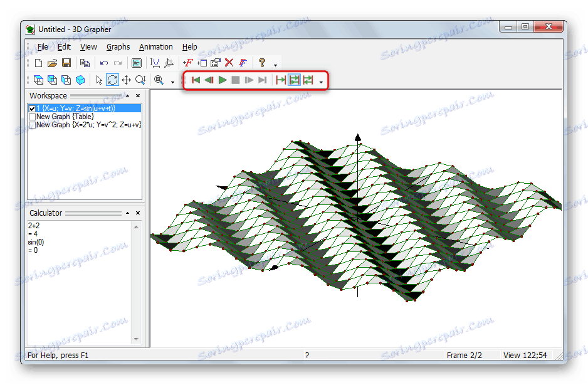Select the New Graph {Table} row
Viewport: 588px width, 385px height.
tap(65, 117)
